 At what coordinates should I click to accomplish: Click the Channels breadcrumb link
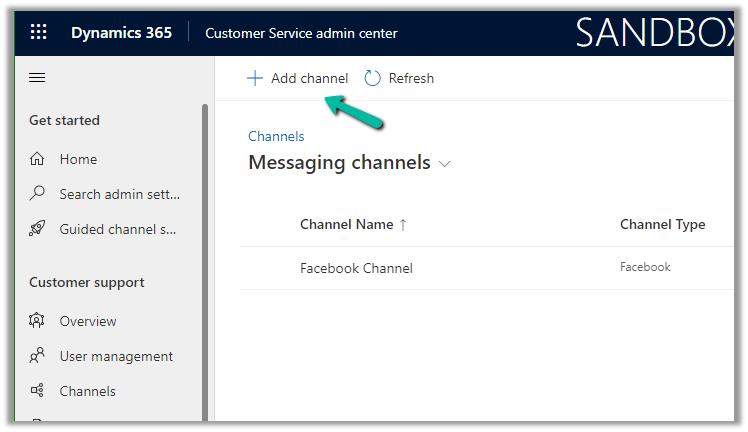(x=276, y=136)
